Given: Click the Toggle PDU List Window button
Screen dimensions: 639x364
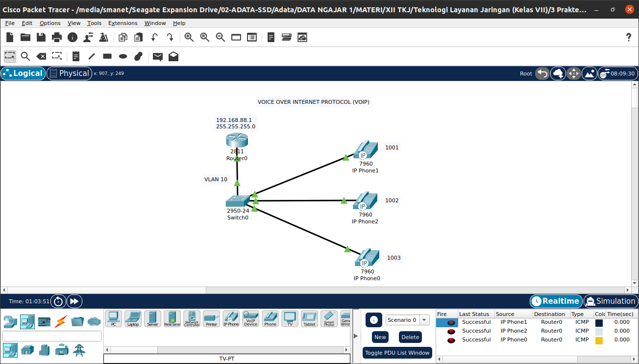Looking at the screenshot, I should [x=397, y=353].
